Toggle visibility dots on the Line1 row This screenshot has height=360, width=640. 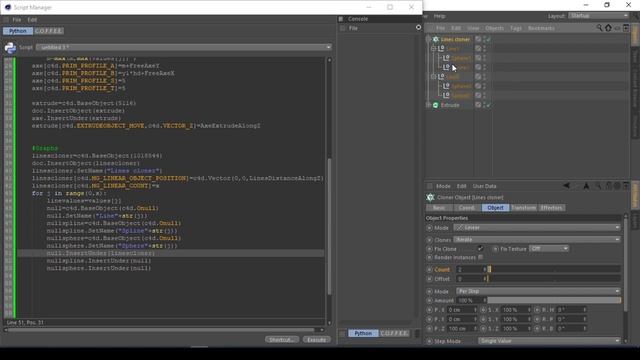click(484, 49)
